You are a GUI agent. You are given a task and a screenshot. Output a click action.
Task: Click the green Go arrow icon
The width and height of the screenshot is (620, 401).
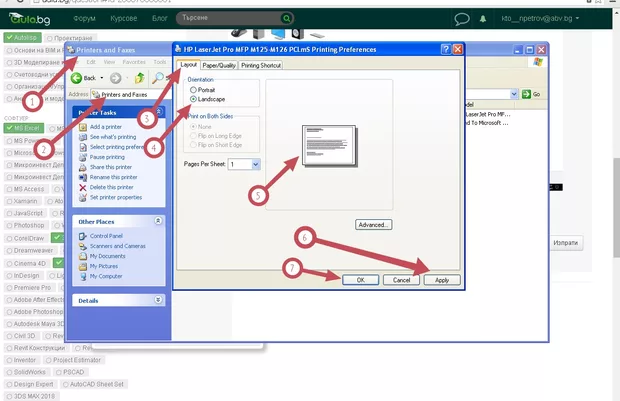(526, 94)
